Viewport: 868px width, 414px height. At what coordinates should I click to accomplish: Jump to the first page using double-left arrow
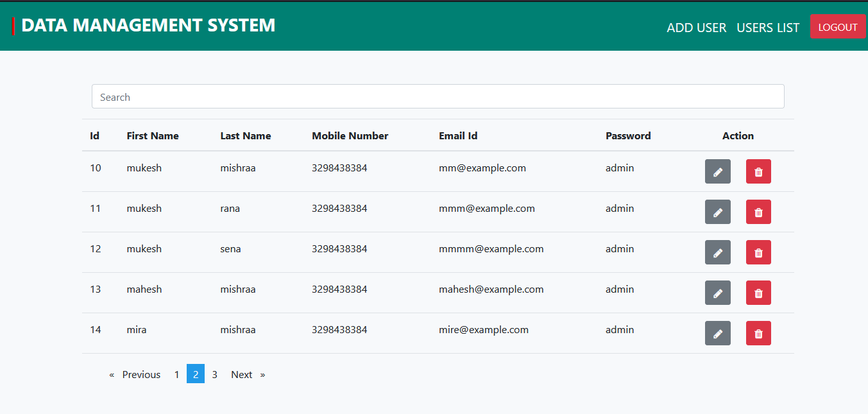point(111,374)
